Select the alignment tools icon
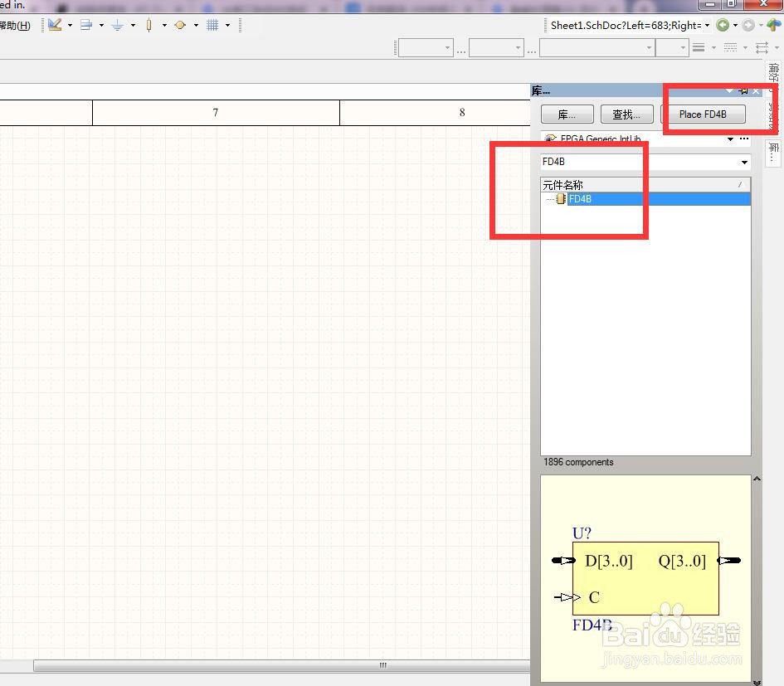The width and height of the screenshot is (784, 686). coord(86,25)
